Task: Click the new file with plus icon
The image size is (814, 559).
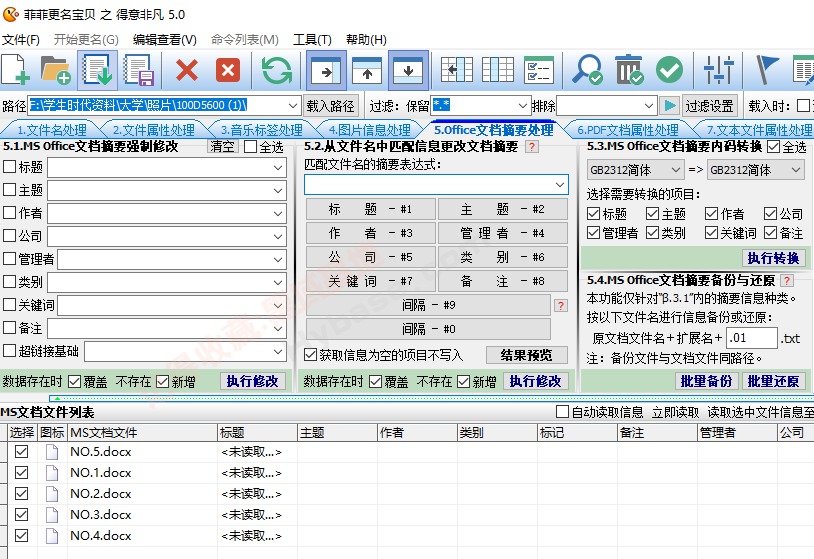Action: [15, 70]
